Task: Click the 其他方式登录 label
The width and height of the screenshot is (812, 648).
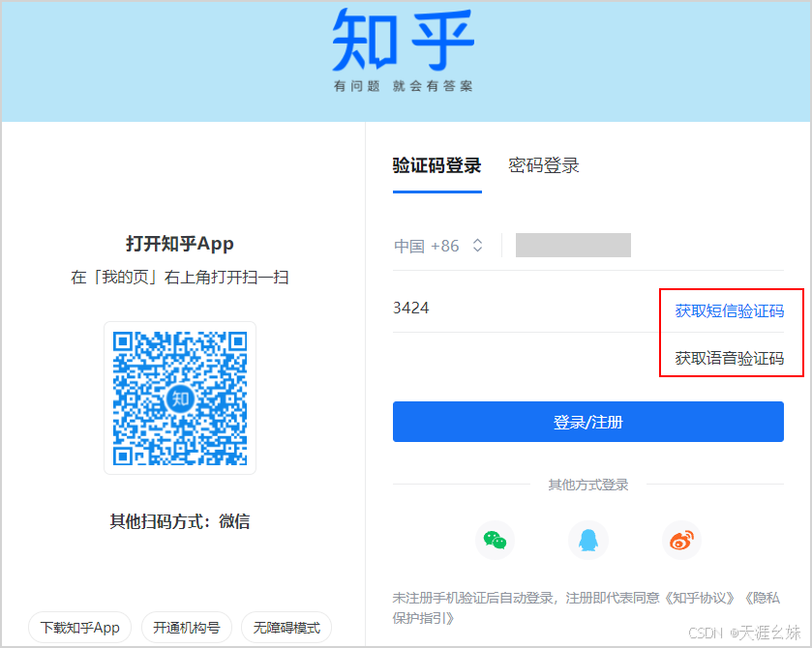Action: 588,485
